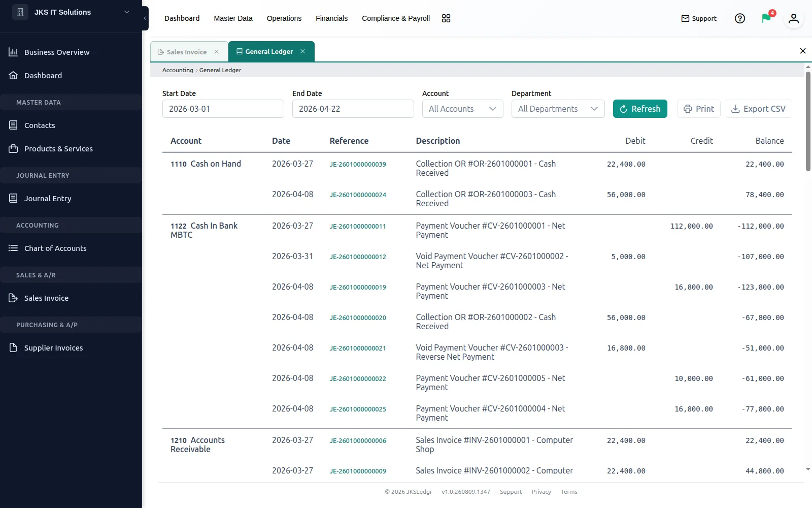Click the Description column header
The width and height of the screenshot is (812, 508).
[438, 141]
